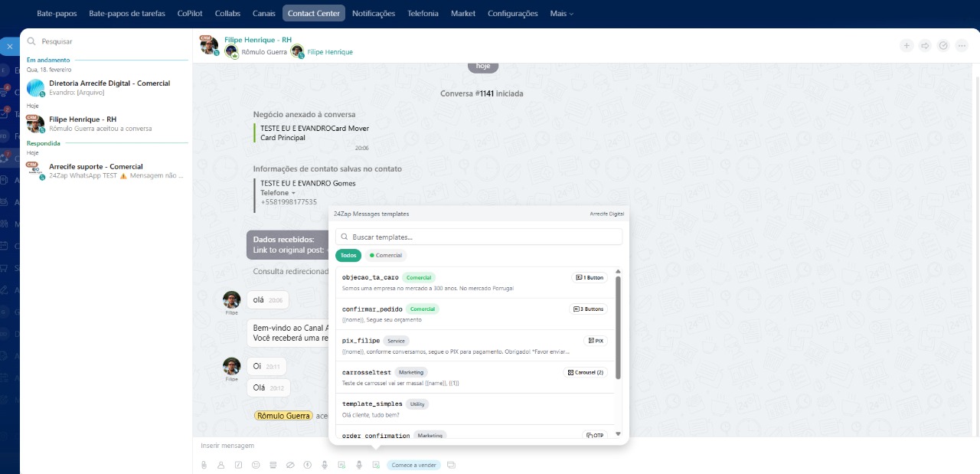Click the hidden eye icon in message toolbar

pos(290,465)
